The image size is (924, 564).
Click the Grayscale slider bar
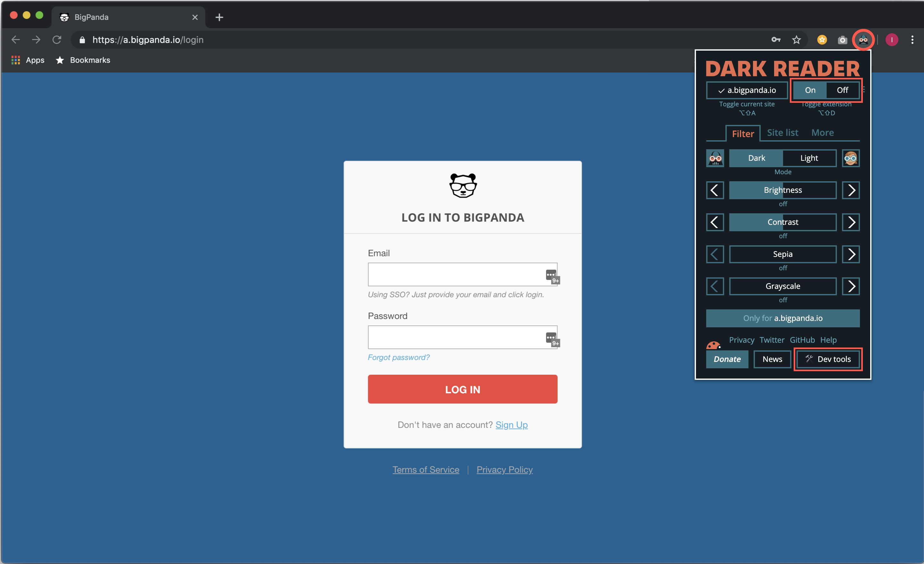(783, 287)
